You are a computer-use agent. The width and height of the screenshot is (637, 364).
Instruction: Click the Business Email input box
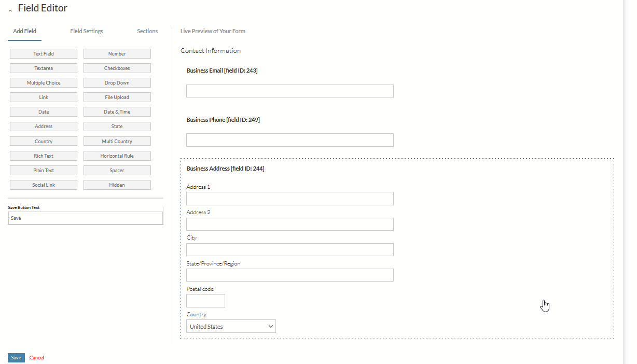[289, 91]
